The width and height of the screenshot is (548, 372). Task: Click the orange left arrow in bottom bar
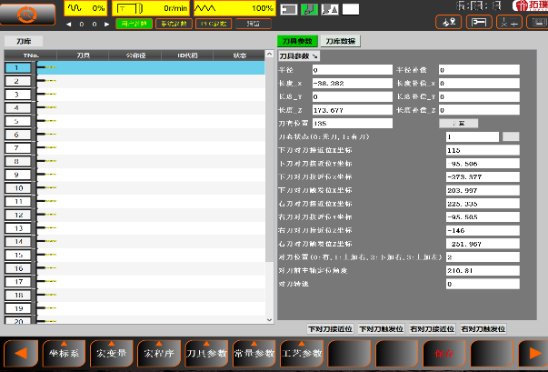tap(21, 353)
